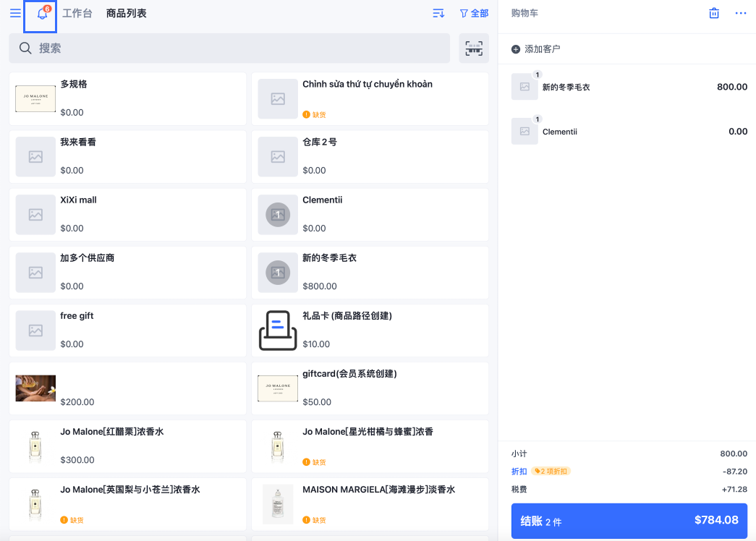Switch to 商品列表 tab

pyautogui.click(x=127, y=13)
